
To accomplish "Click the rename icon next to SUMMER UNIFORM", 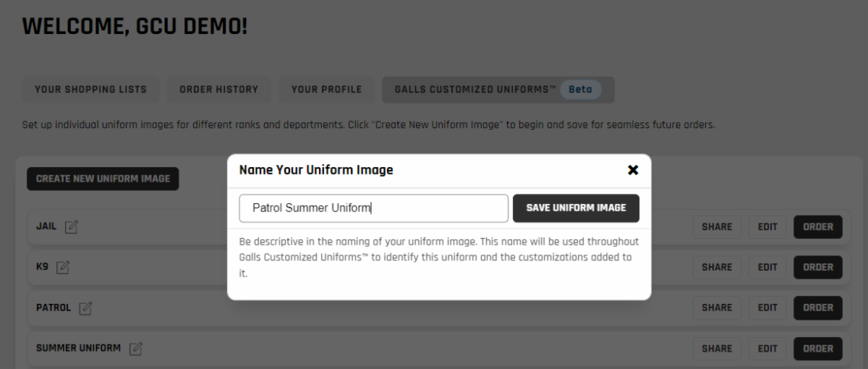I will click(135, 349).
